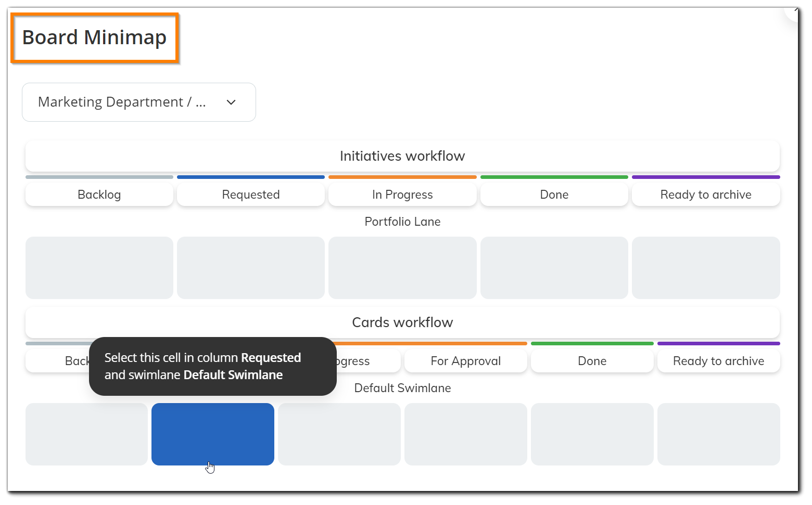The image size is (812, 505).
Task: Select the Initiatives workflow header
Action: click(402, 156)
